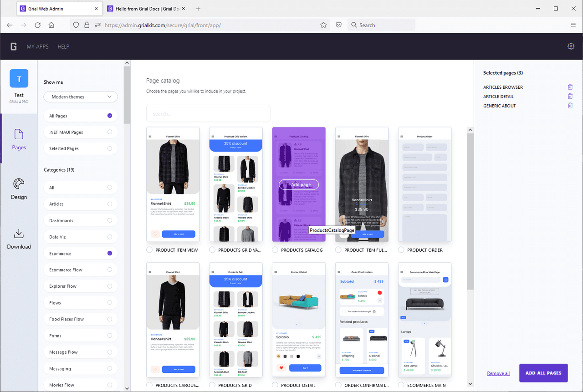Open the Firefox application menu
This screenshot has width=583, height=392.
(573, 25)
